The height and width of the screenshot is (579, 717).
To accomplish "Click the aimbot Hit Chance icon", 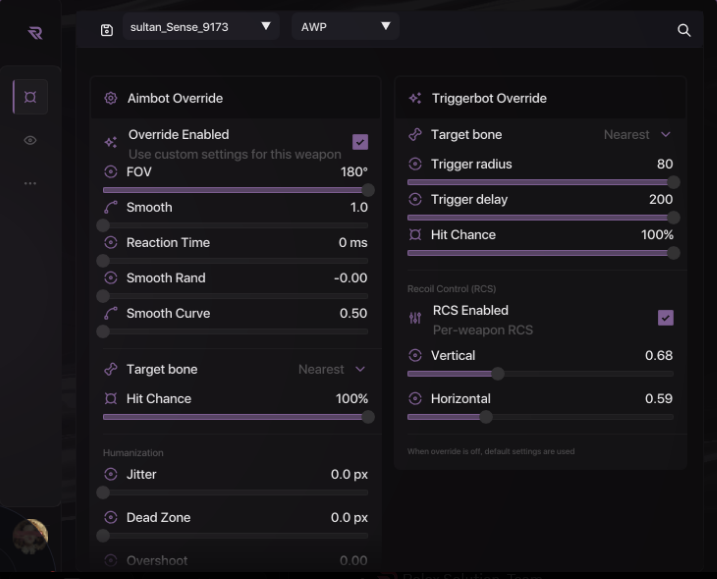I will tap(111, 398).
